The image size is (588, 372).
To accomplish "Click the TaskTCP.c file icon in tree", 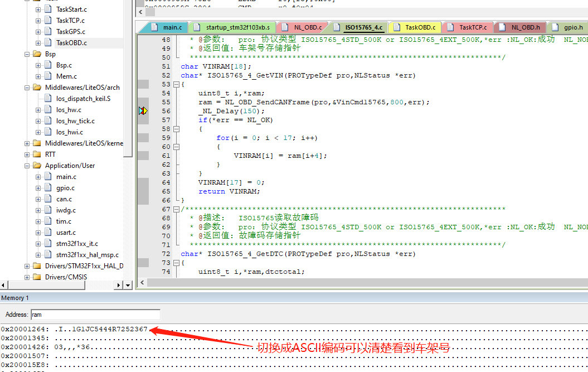I will coord(48,20).
